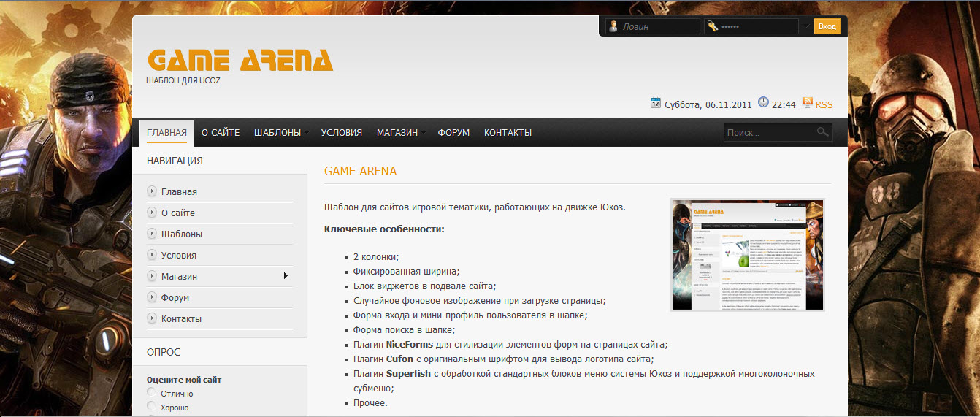Open МАГАЗИН in the top menu
The width and height of the screenshot is (980, 417).
397,132
